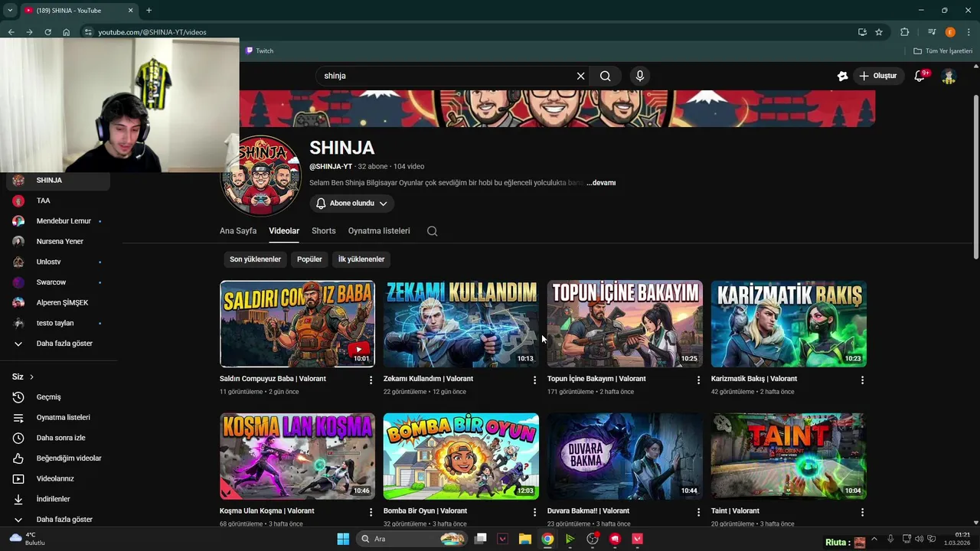Open the Twitch bookmark
Image resolution: width=980 pixels, height=551 pixels.
pyautogui.click(x=260, y=51)
